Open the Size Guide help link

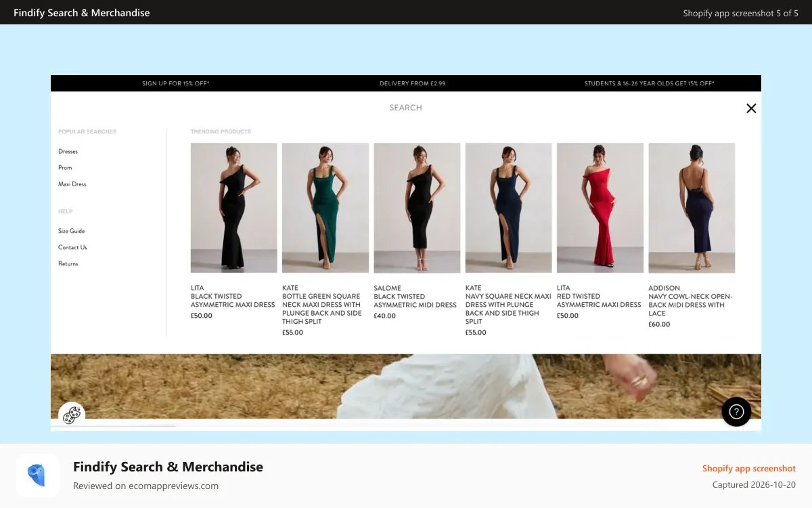[72, 231]
